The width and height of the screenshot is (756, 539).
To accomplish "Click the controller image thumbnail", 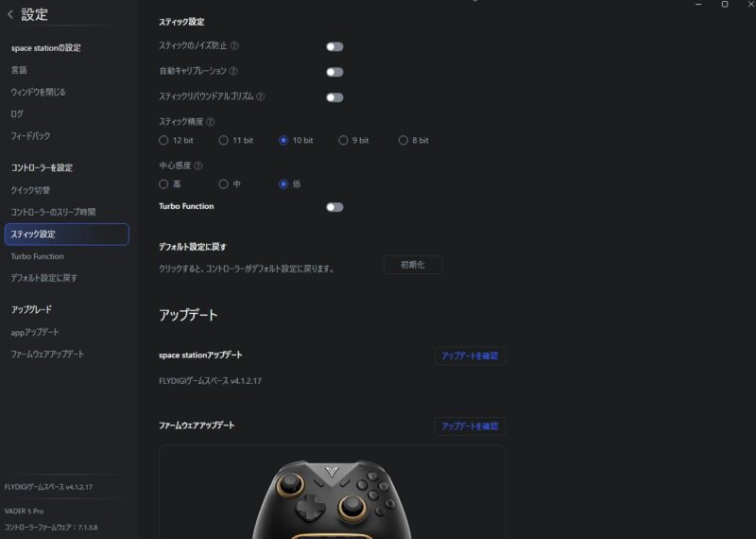I will click(x=333, y=499).
